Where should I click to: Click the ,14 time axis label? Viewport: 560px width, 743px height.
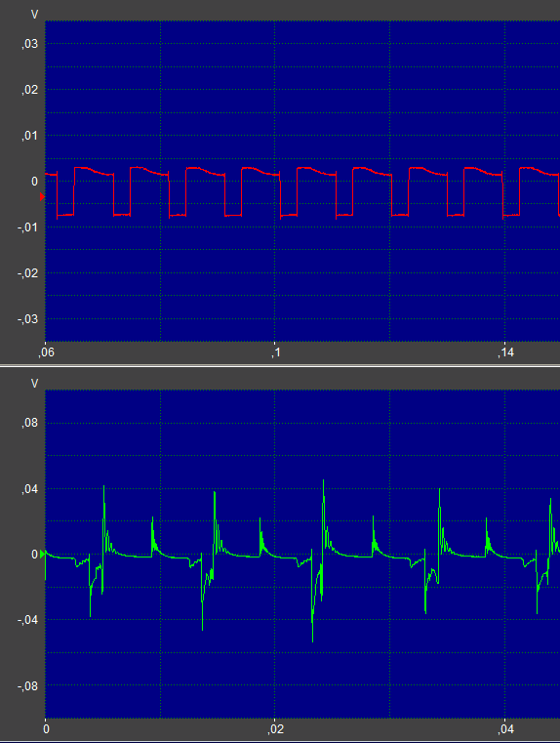coord(505,352)
